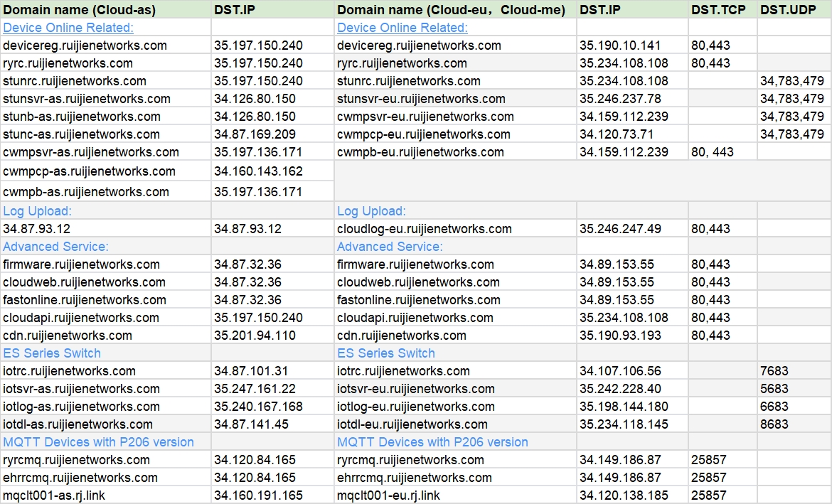
Task: Click the mqclt001-as.rj.link domain cell
Action: tap(54, 495)
